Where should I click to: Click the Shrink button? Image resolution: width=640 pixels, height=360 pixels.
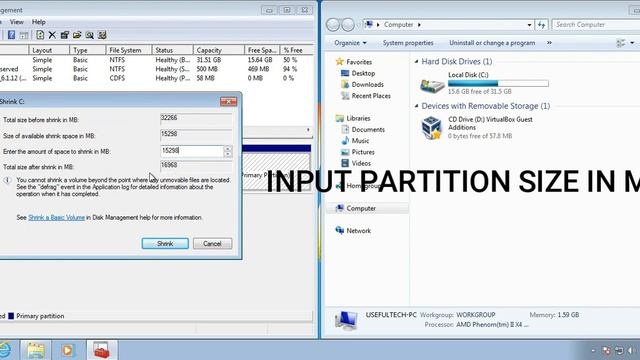point(165,244)
